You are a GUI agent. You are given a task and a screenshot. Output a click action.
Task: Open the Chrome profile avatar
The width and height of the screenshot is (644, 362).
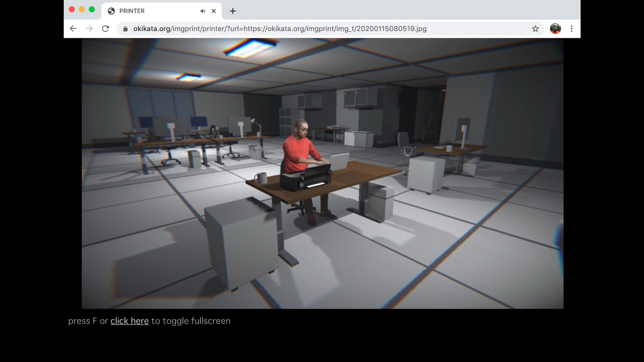pos(555,29)
